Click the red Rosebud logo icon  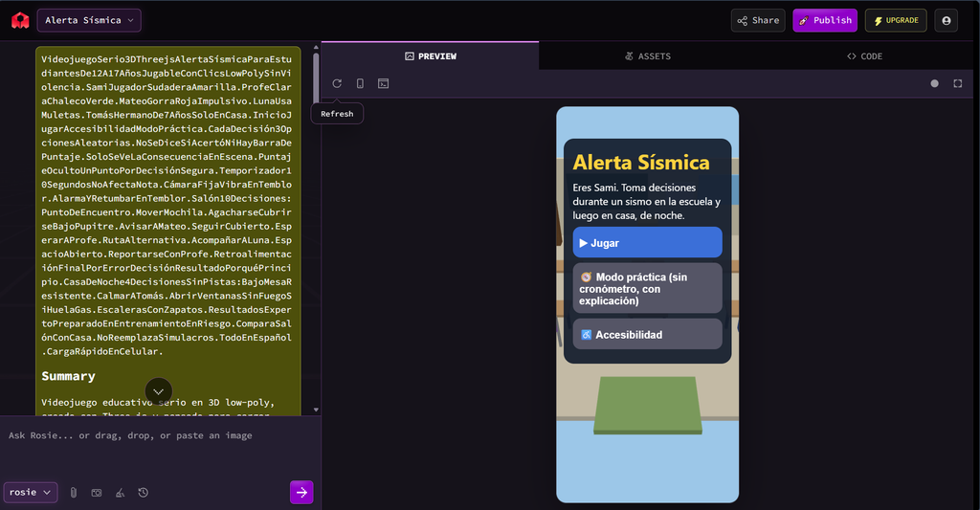20,21
